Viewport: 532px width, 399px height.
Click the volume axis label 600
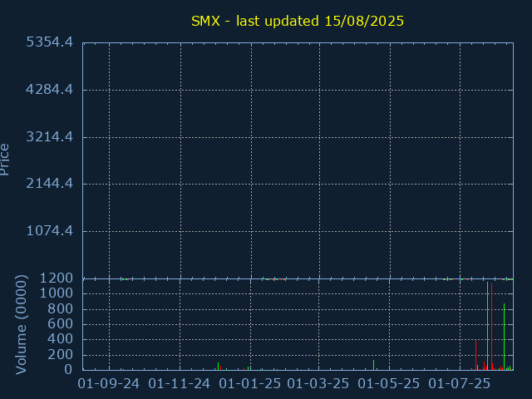pos(60,323)
